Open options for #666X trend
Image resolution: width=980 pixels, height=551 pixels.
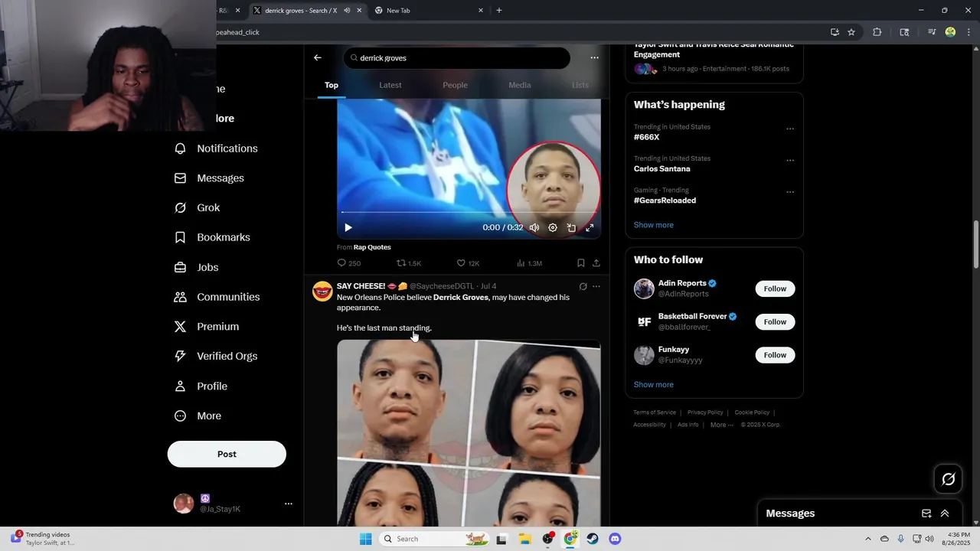point(790,129)
